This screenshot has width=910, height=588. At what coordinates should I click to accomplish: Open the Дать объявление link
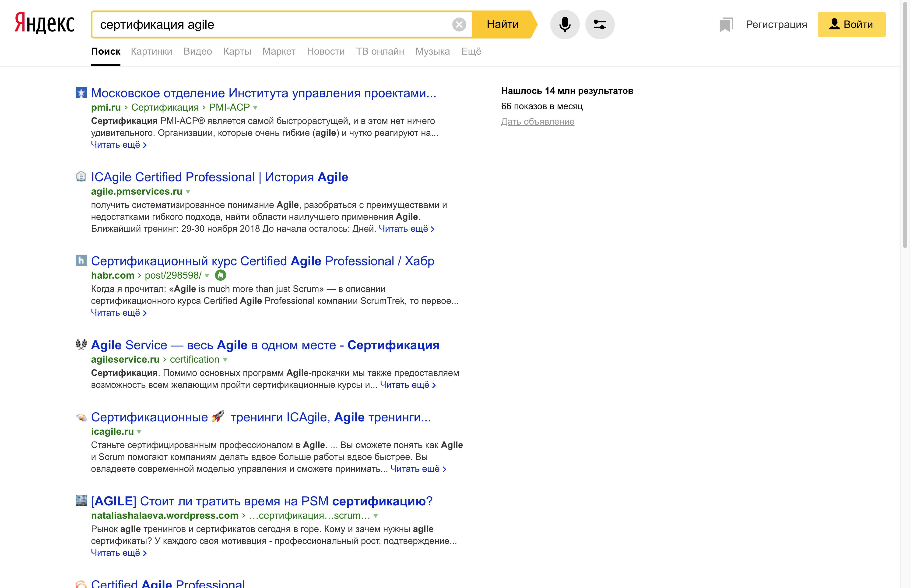538,121
